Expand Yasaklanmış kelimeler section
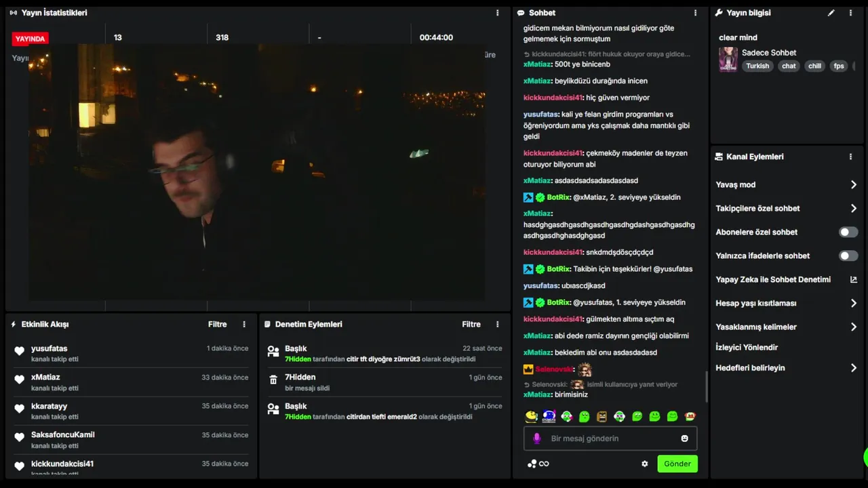Screen dimensions: 868x488 [787, 327]
